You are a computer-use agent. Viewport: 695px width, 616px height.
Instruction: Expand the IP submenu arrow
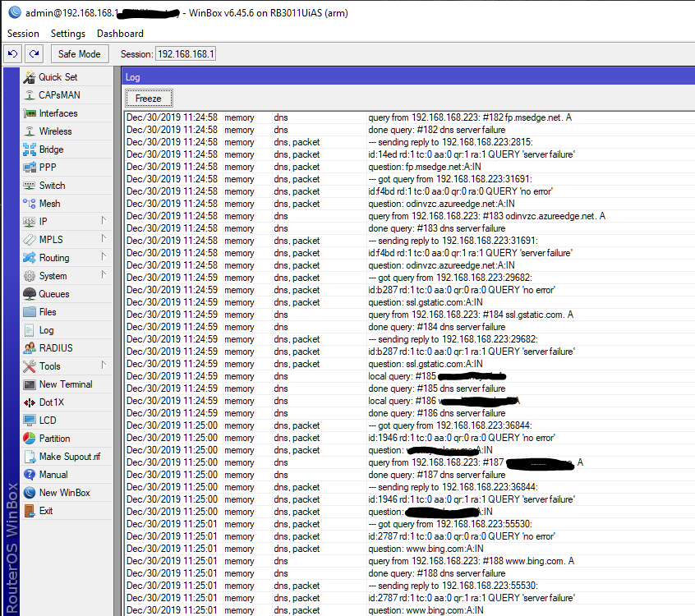(x=104, y=220)
